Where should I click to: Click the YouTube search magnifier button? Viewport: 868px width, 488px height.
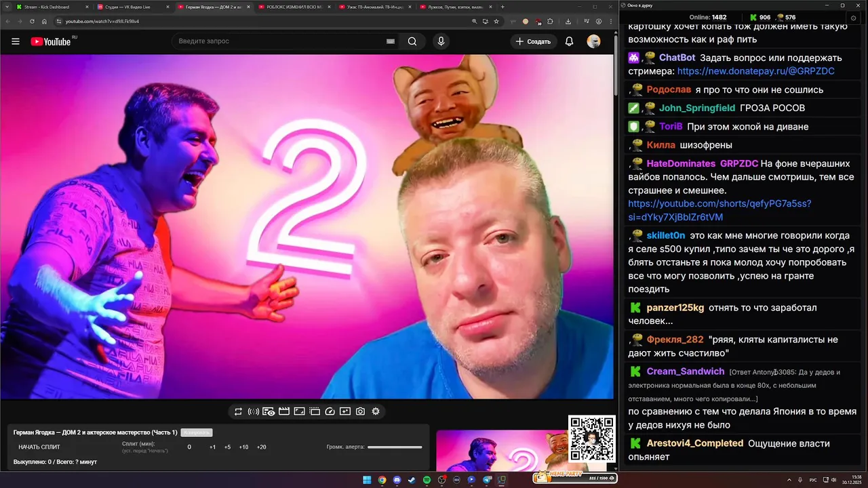[412, 41]
